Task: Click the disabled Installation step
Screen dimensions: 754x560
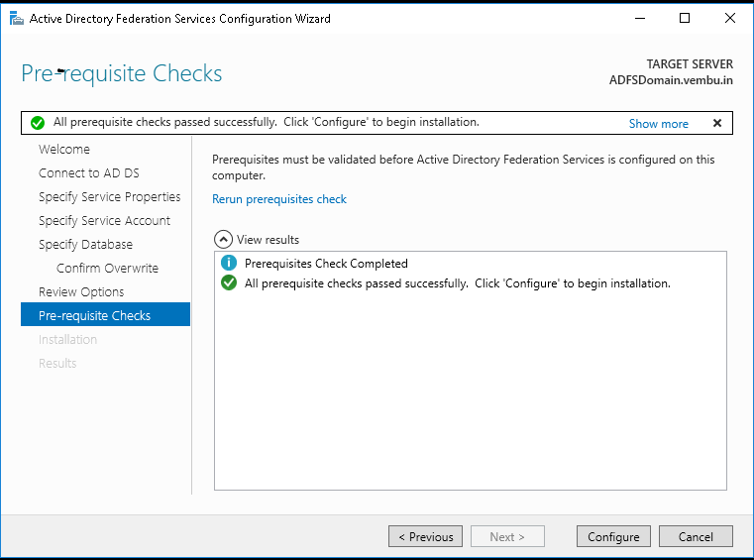Action: pos(67,340)
